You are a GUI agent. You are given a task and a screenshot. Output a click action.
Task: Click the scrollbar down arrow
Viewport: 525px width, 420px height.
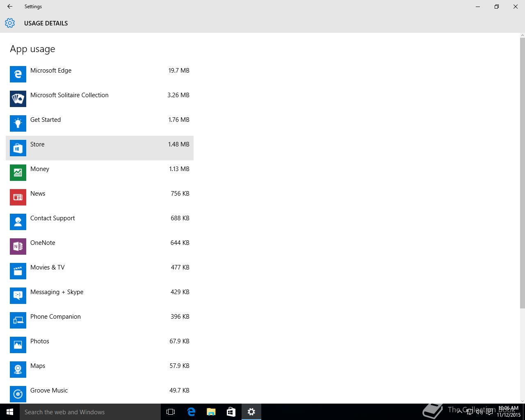click(x=522, y=401)
